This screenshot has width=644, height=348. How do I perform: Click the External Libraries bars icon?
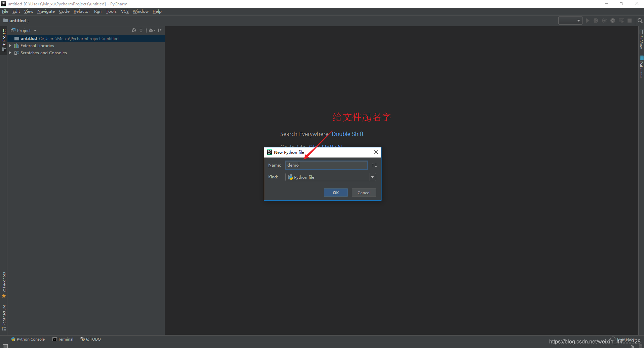[x=17, y=46]
